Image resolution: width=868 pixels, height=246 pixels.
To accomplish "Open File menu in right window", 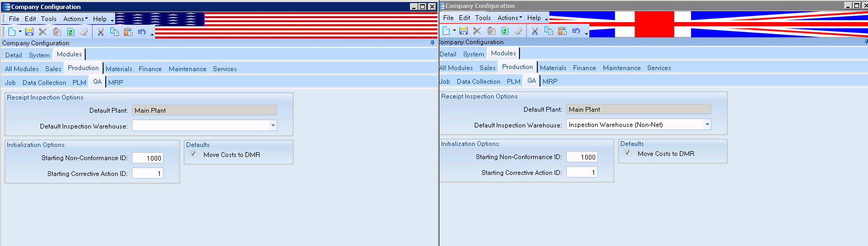I will (448, 17).
